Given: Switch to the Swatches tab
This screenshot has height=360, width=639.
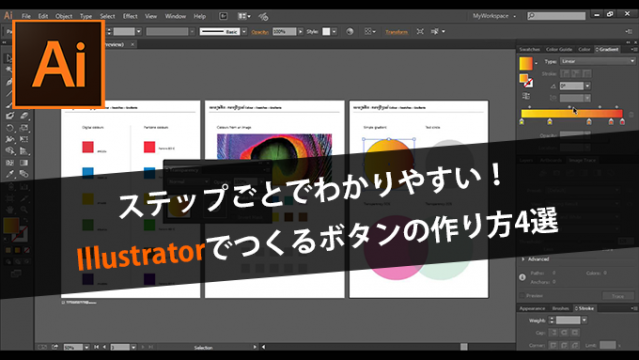Looking at the screenshot, I should (529, 49).
